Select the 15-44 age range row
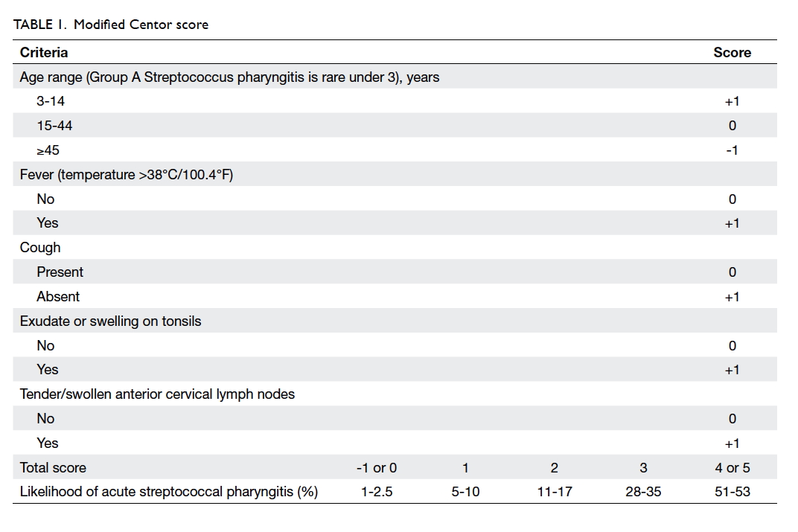Viewport: 798px width, 532px height. point(395,126)
